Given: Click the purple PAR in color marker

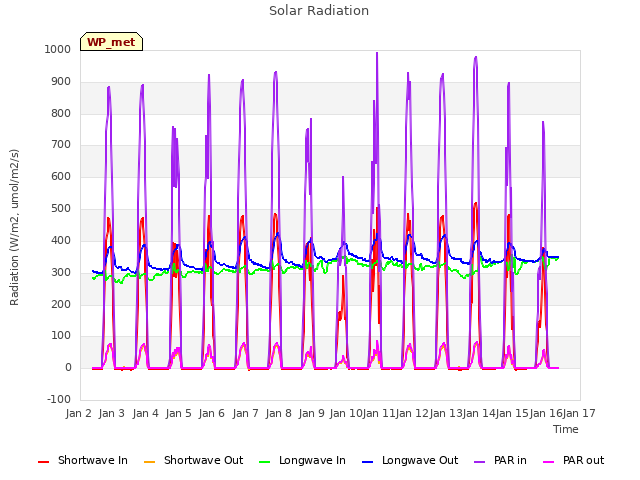Looking at the screenshot, I should pyautogui.click(x=480, y=462).
